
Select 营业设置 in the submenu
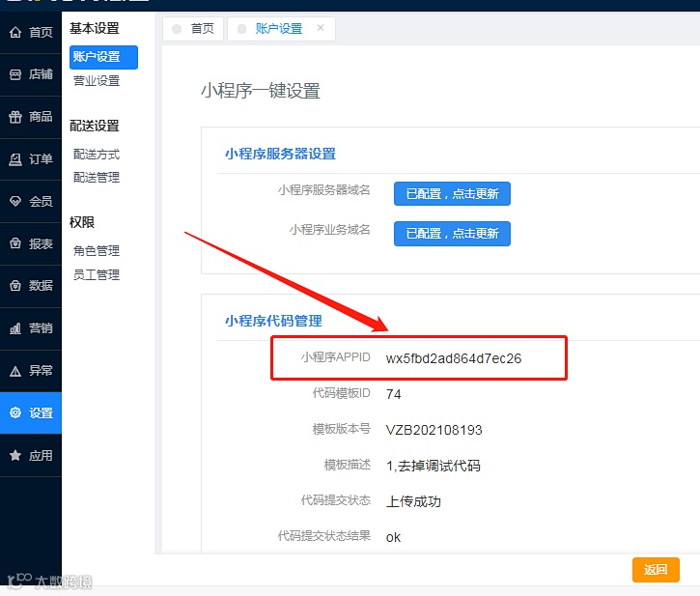[97, 81]
